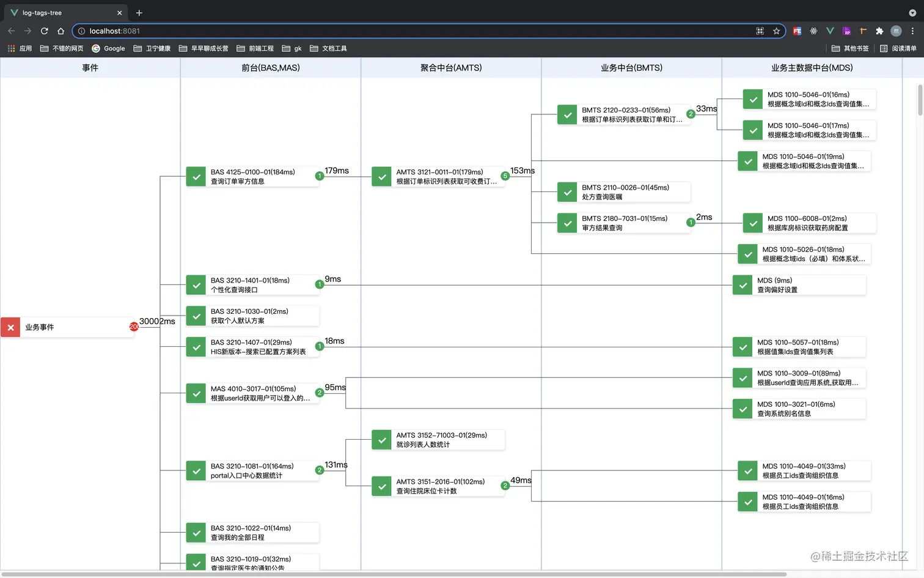Viewport: 924px width, 578px height.
Task: Click green check icon of BMTS 2120-0233-01 node
Action: click(x=568, y=114)
